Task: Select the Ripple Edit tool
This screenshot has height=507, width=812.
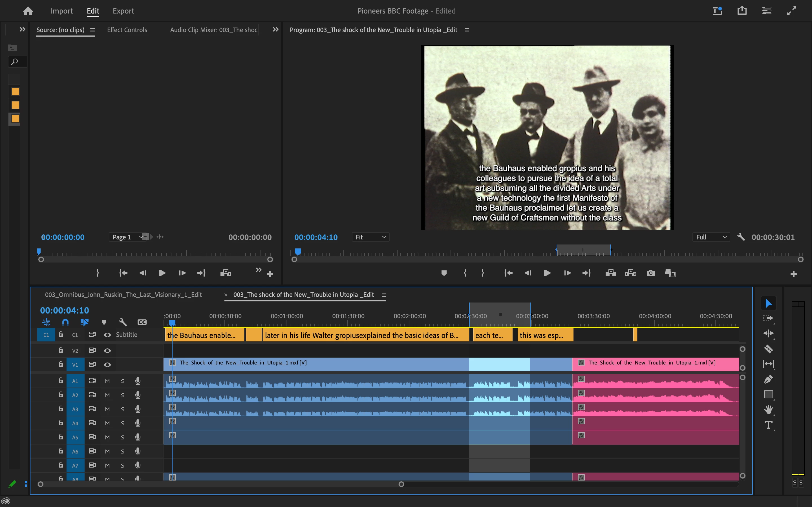Action: click(768, 333)
